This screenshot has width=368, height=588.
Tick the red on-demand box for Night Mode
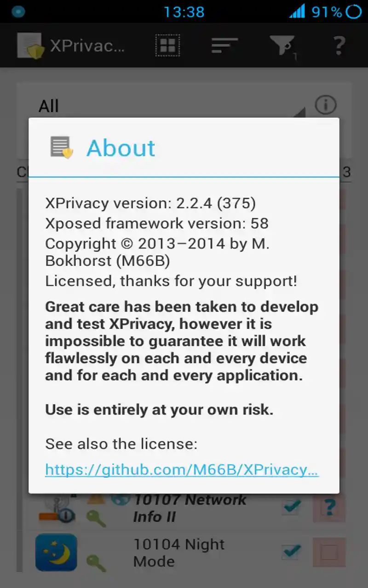pyautogui.click(x=329, y=553)
